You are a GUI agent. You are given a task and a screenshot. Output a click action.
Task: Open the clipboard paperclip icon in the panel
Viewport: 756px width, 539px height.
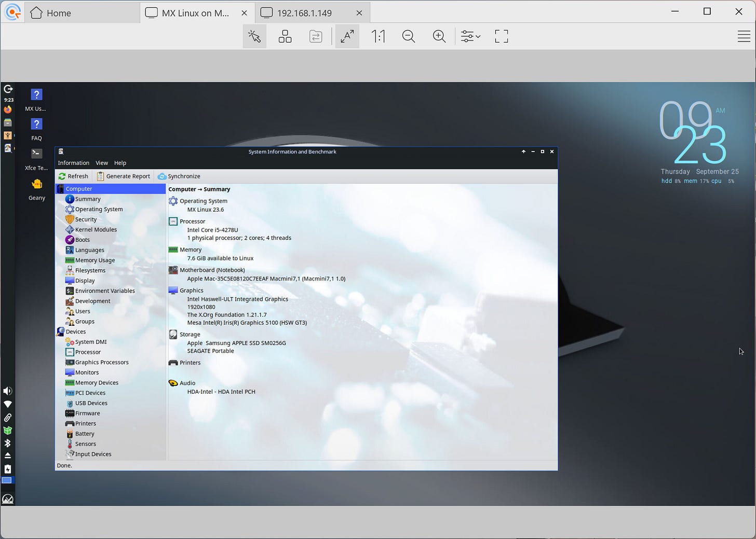click(7, 418)
